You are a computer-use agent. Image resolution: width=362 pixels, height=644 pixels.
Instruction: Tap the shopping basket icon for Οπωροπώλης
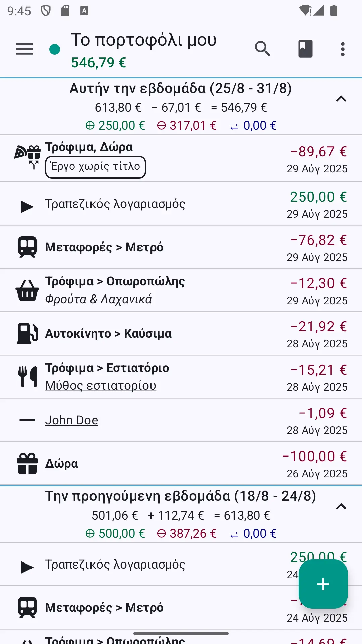pos(27,290)
